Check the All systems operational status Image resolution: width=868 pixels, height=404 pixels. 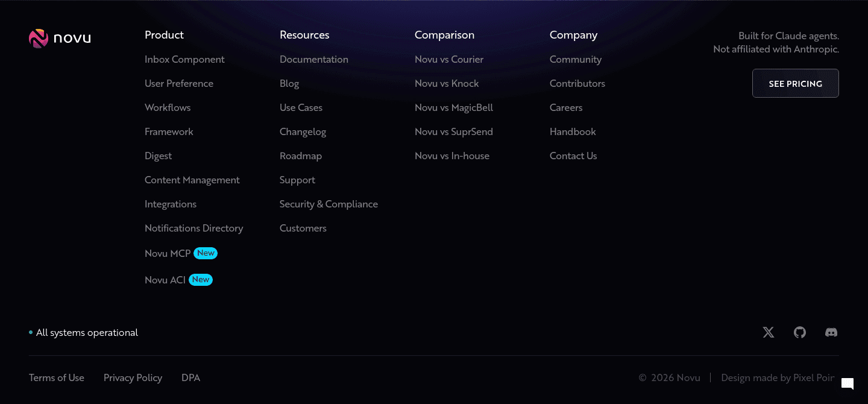tap(83, 332)
